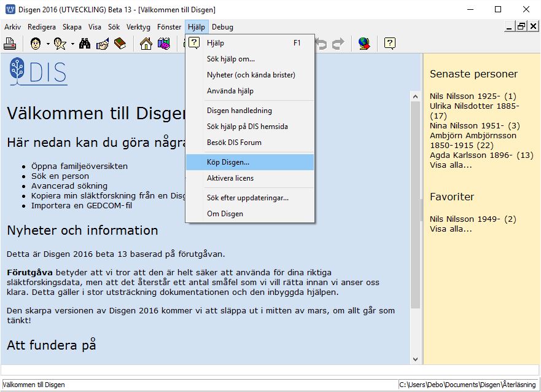Click 'Importera en GEDCOM-fil' link
541x392 pixels.
click(x=82, y=205)
